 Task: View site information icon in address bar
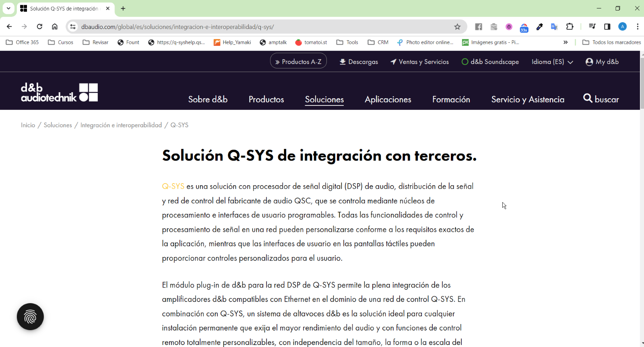click(x=73, y=27)
